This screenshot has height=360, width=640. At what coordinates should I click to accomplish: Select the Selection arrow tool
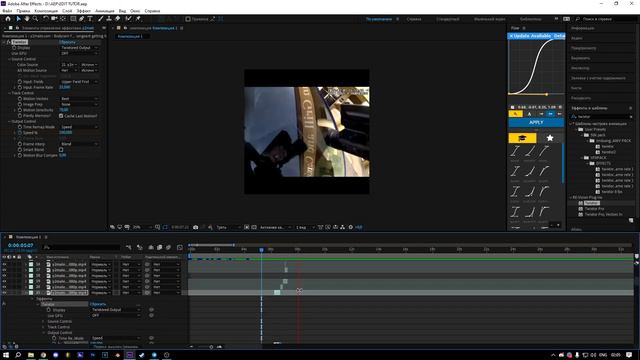(x=18, y=19)
